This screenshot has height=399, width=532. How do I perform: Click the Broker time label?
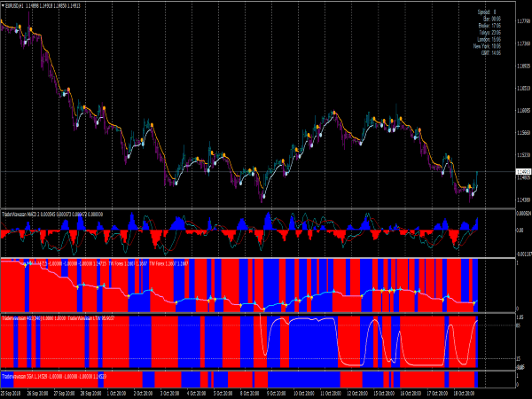point(489,26)
